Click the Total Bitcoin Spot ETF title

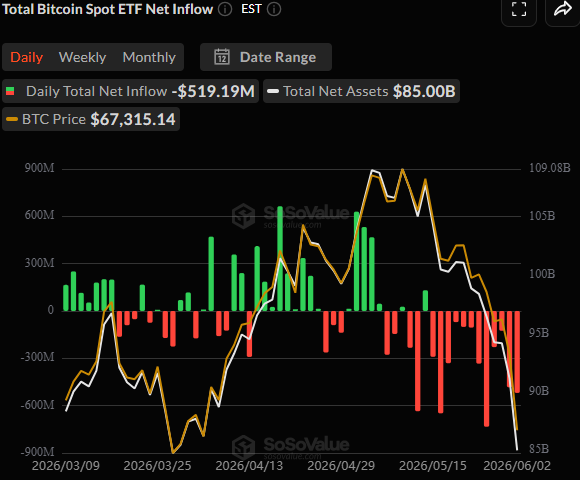[108, 9]
